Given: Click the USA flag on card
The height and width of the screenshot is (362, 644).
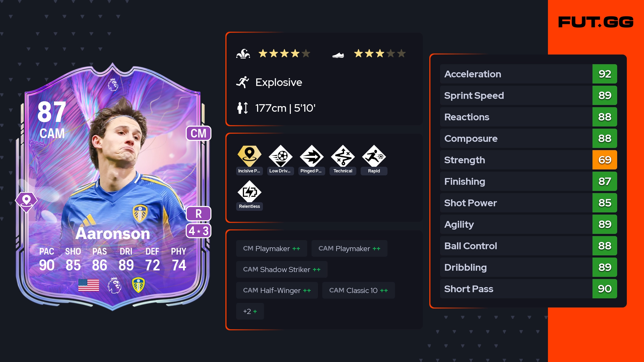Looking at the screenshot, I should (89, 285).
